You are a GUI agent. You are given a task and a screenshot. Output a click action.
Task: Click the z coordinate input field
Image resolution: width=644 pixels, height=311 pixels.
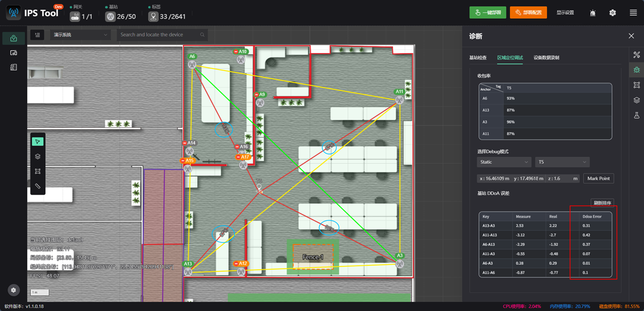(x=563, y=179)
